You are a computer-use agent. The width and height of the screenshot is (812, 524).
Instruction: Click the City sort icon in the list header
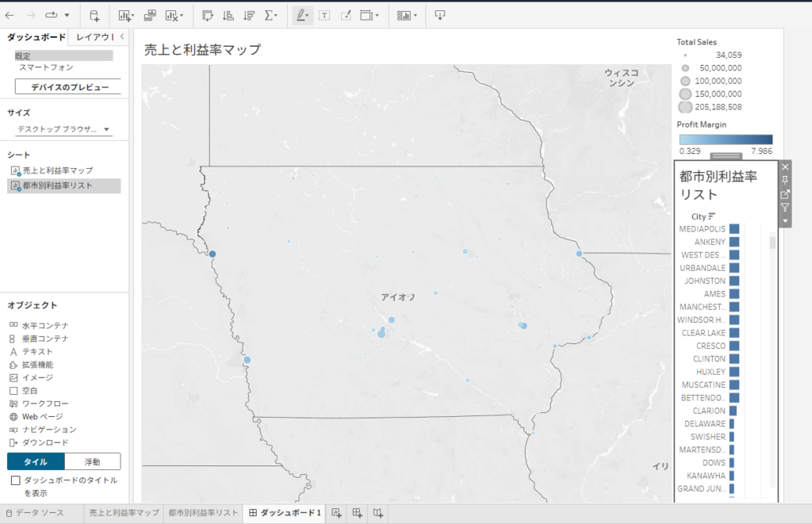coord(712,216)
